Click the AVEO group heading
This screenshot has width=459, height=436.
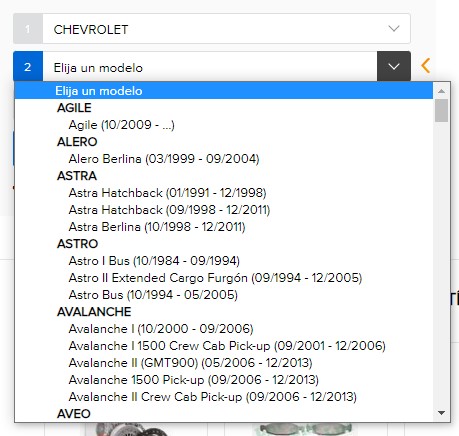click(x=74, y=414)
